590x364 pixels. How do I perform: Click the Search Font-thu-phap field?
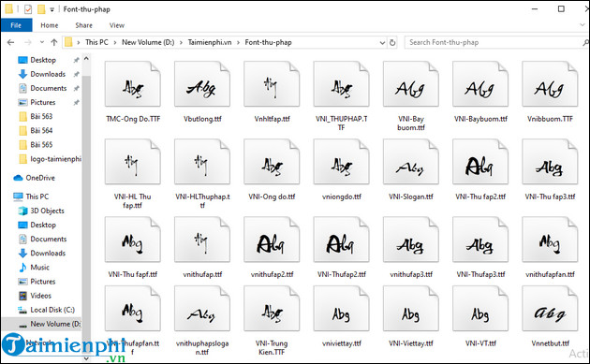coord(496,42)
